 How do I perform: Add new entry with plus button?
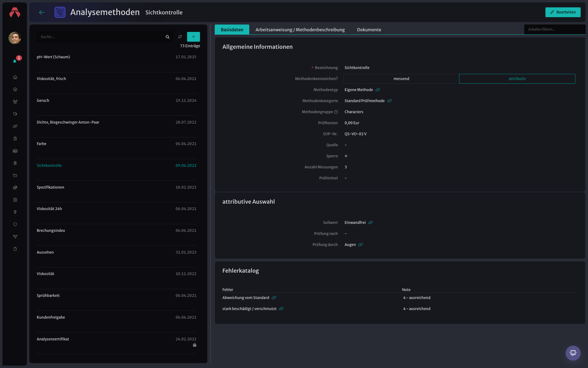(x=194, y=37)
